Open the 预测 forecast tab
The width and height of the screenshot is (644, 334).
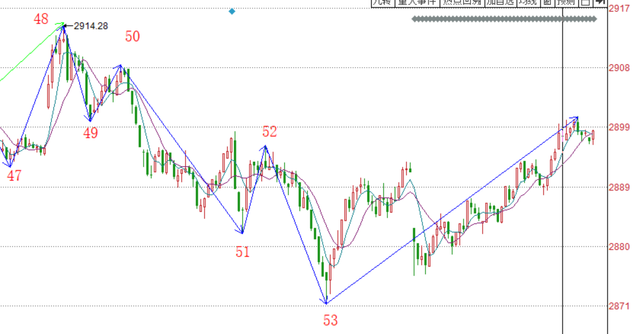566,3
